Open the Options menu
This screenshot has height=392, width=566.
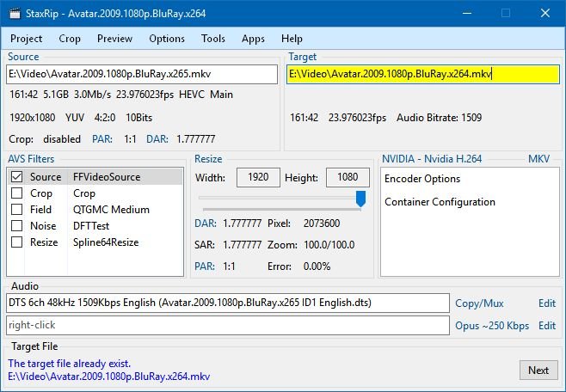(x=167, y=39)
